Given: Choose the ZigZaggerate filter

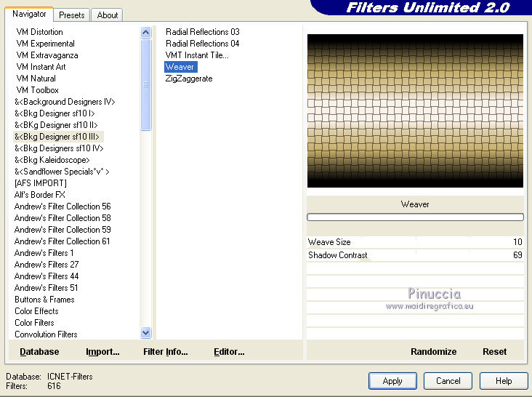Looking at the screenshot, I should (189, 79).
